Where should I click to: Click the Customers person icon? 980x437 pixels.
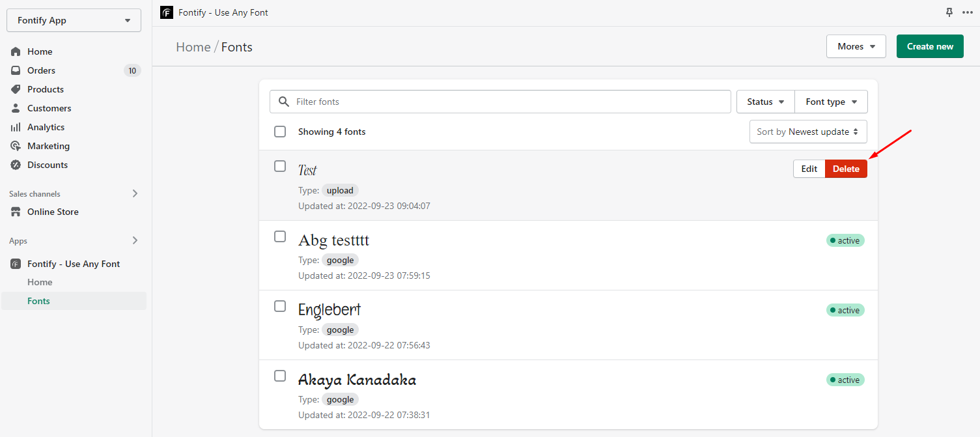(x=16, y=108)
